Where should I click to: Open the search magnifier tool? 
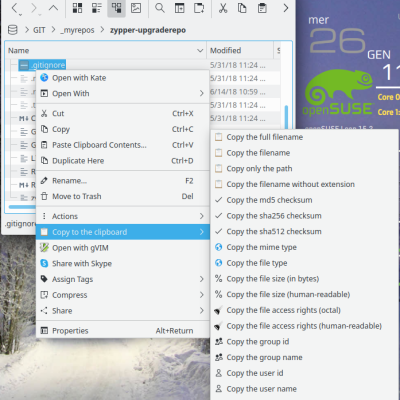160,8
